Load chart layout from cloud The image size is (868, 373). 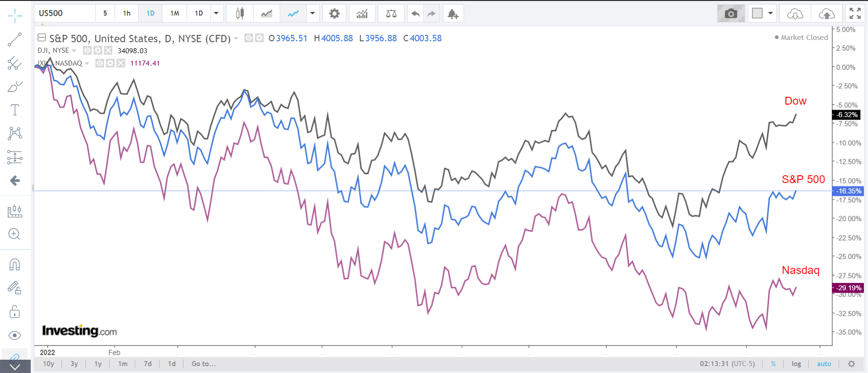(795, 13)
